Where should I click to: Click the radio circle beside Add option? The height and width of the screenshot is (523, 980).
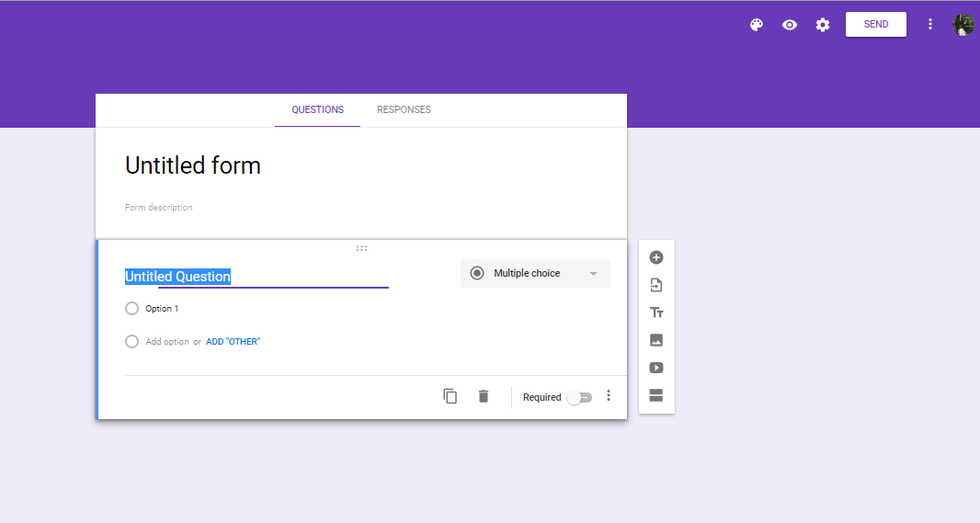click(x=131, y=342)
